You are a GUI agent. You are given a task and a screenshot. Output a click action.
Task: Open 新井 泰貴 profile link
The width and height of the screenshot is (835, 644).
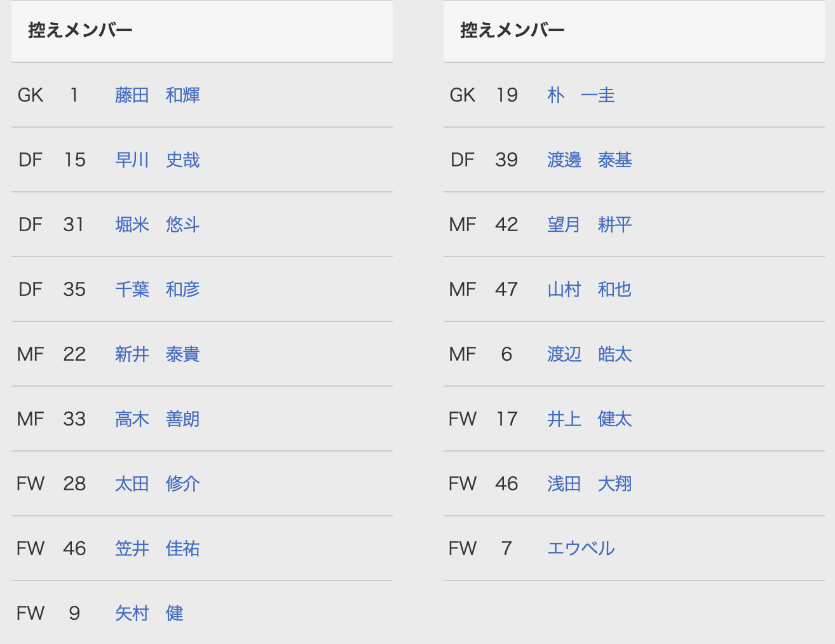tap(157, 354)
